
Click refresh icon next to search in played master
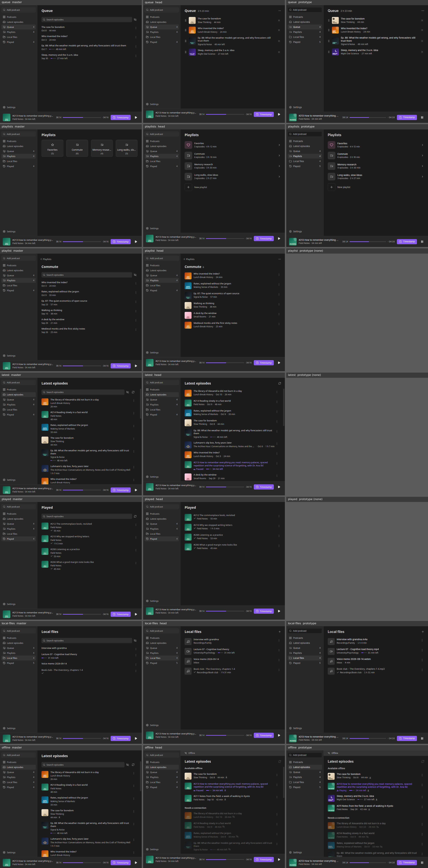(x=135, y=516)
